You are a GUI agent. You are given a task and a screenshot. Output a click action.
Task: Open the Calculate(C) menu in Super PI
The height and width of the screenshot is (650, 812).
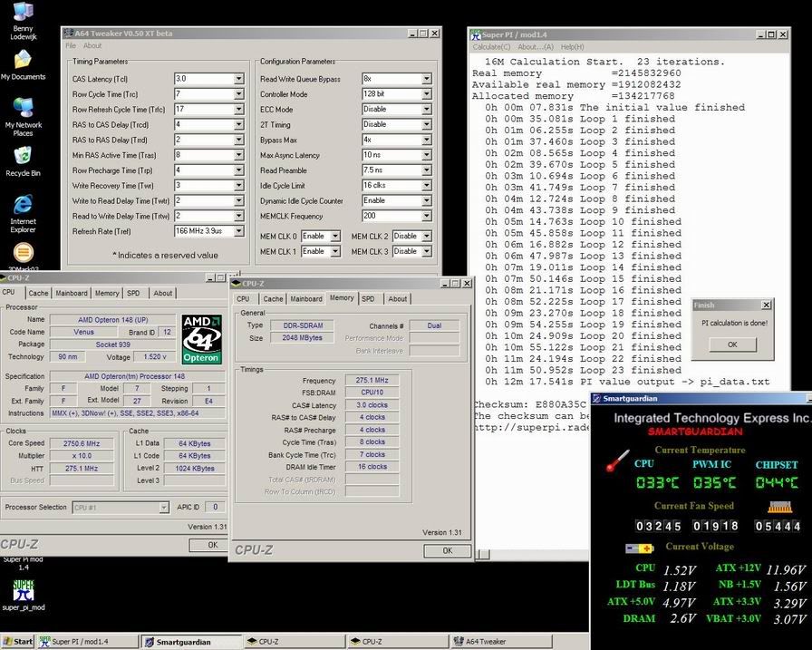[491, 46]
